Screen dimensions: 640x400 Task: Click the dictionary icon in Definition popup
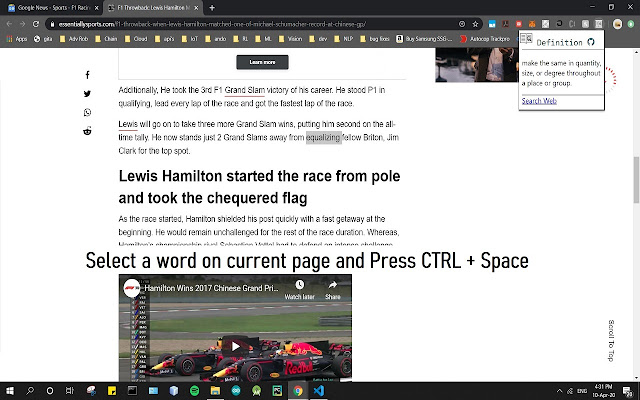(x=526, y=38)
